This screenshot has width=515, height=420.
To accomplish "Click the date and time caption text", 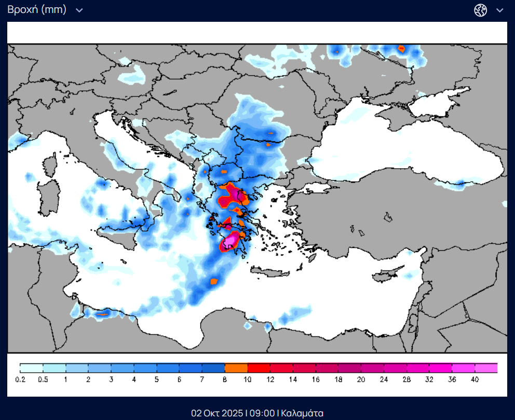I will pyautogui.click(x=257, y=413).
